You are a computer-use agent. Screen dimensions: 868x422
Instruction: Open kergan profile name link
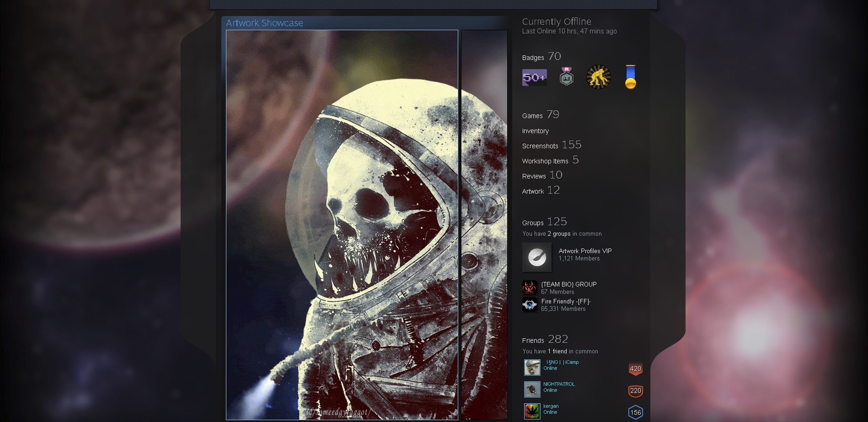pos(551,406)
